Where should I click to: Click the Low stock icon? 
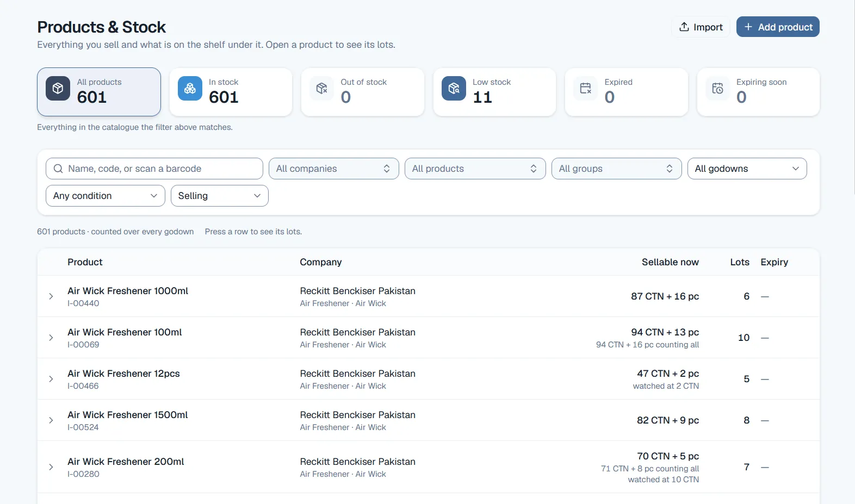click(x=454, y=88)
